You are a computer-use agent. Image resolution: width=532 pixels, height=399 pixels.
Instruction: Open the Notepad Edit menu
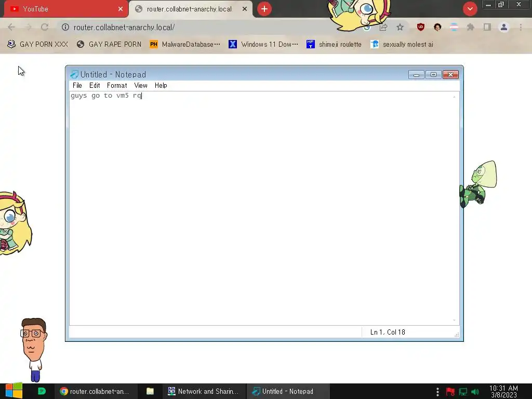(x=95, y=86)
